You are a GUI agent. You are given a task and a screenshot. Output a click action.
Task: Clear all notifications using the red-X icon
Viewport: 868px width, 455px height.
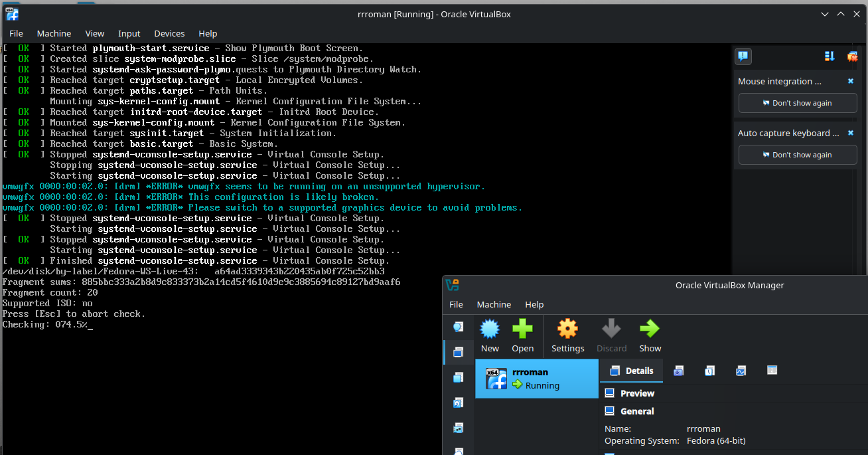[x=852, y=56]
